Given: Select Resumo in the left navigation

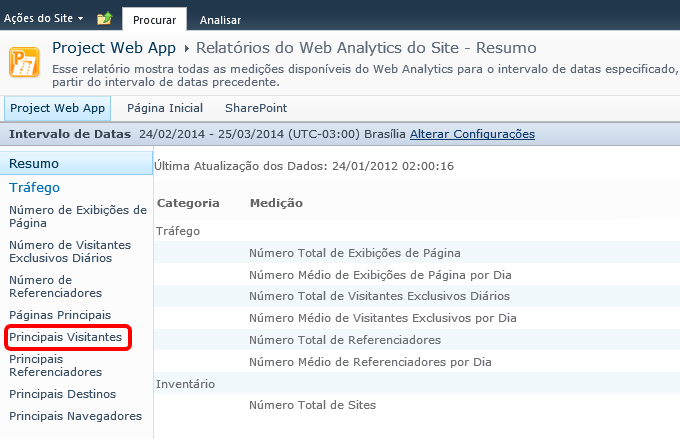Looking at the screenshot, I should [76, 164].
